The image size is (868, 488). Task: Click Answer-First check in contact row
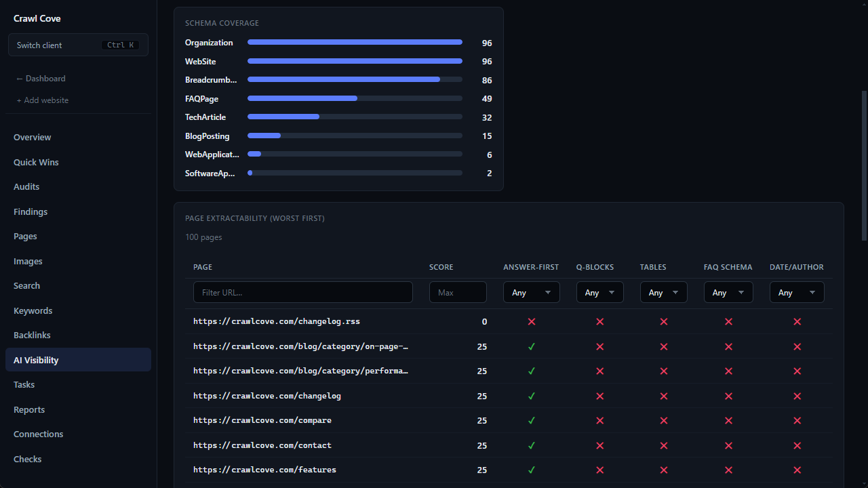(532, 445)
